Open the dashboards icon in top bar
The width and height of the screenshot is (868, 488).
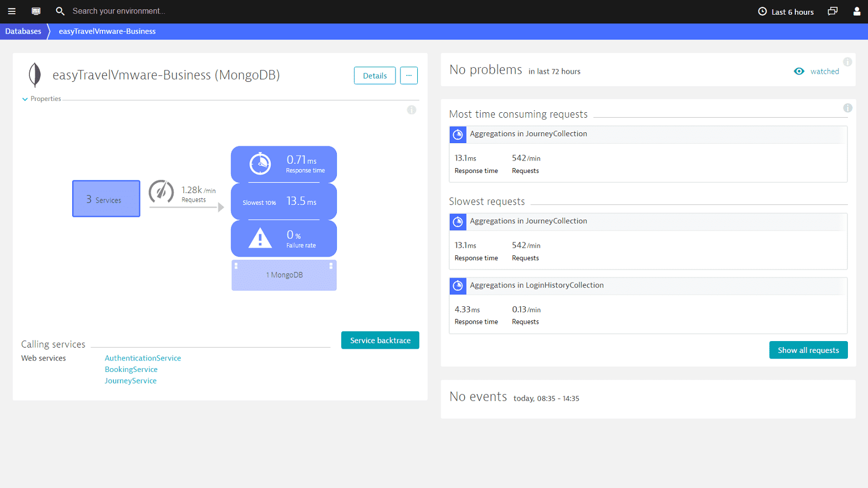36,11
